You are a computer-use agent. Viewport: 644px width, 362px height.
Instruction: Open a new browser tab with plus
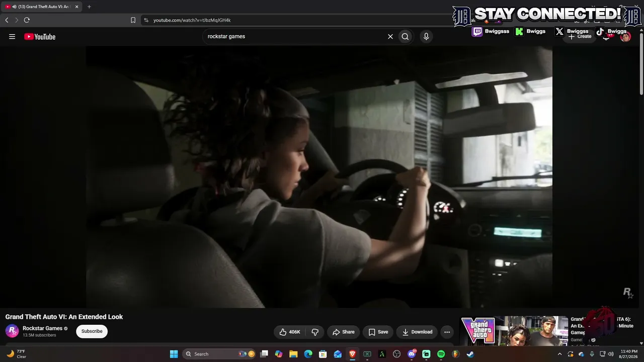click(x=89, y=7)
